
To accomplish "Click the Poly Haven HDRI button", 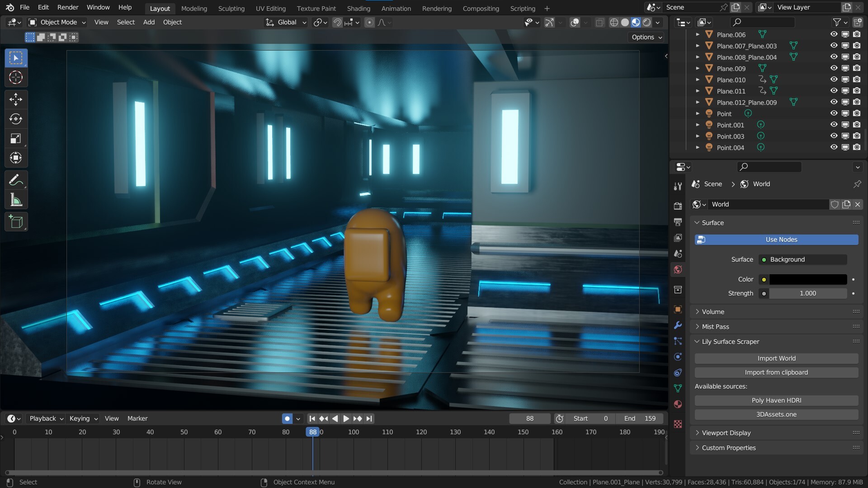I will [776, 400].
